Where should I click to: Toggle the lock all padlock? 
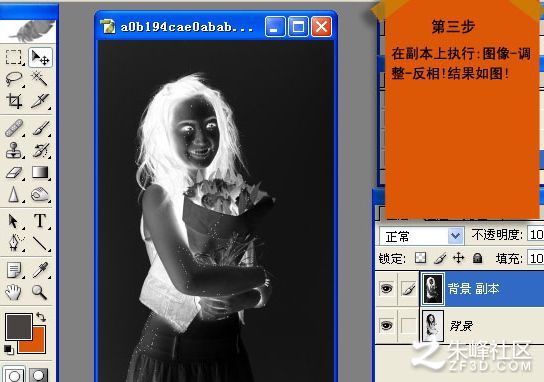(477, 258)
